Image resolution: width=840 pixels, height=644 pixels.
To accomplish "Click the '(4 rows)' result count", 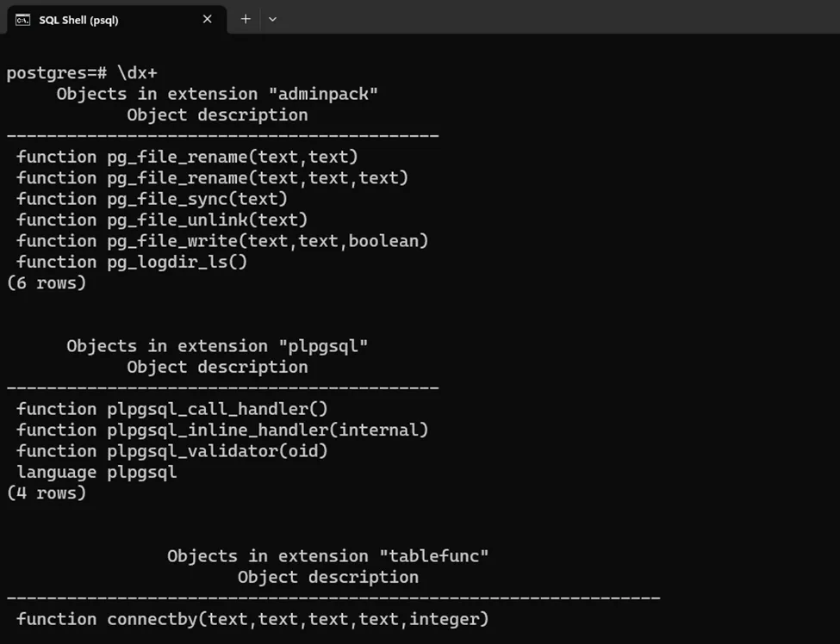I will tap(47, 492).
